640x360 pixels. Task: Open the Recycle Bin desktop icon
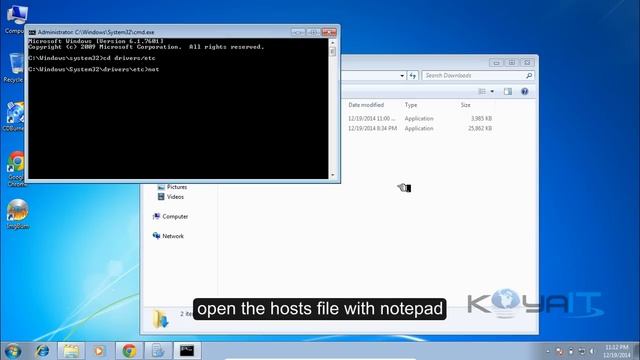click(x=15, y=67)
